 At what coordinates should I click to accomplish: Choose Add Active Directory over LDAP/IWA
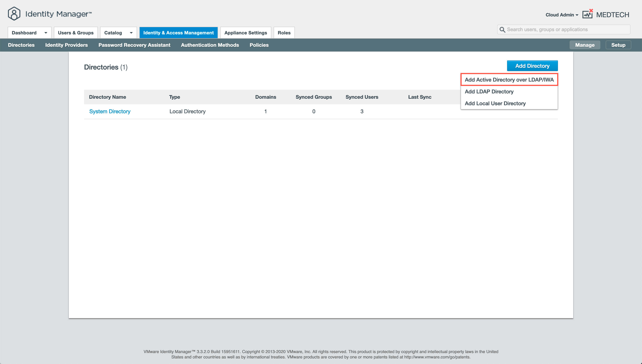509,80
